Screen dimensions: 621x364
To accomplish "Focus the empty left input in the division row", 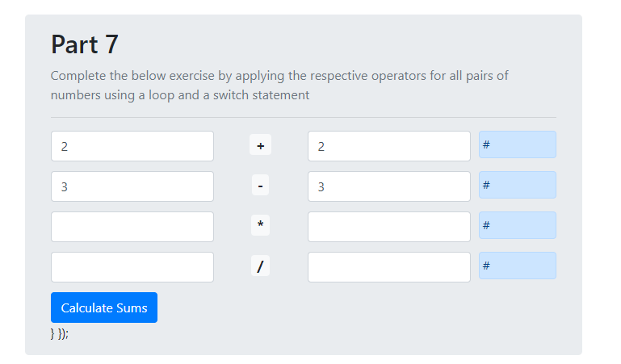I will (x=132, y=267).
